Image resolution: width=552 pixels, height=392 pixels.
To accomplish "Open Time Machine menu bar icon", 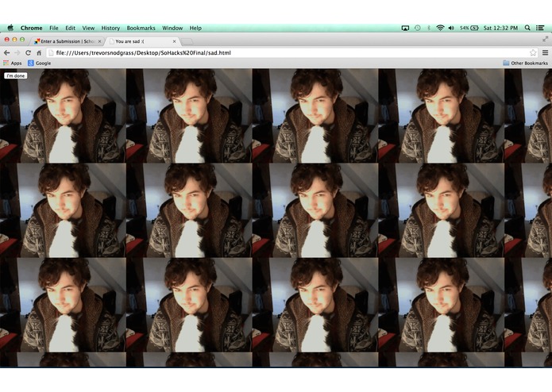I will (418, 28).
